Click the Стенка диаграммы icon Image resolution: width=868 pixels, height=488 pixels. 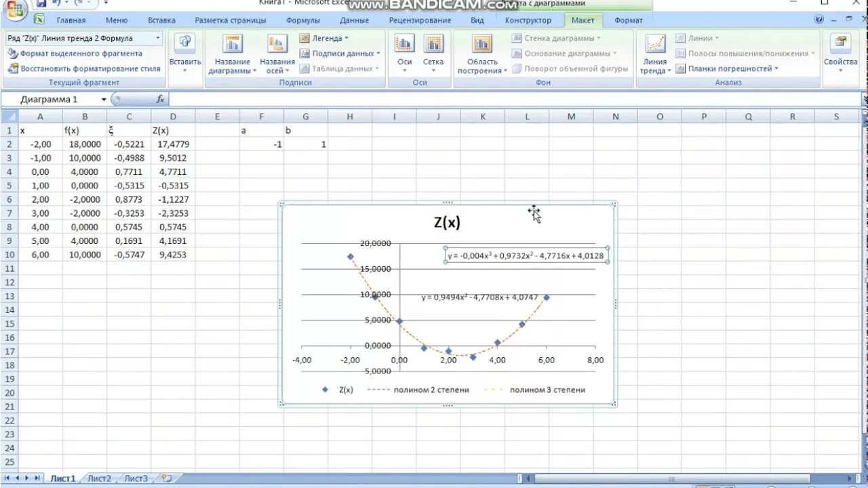517,39
